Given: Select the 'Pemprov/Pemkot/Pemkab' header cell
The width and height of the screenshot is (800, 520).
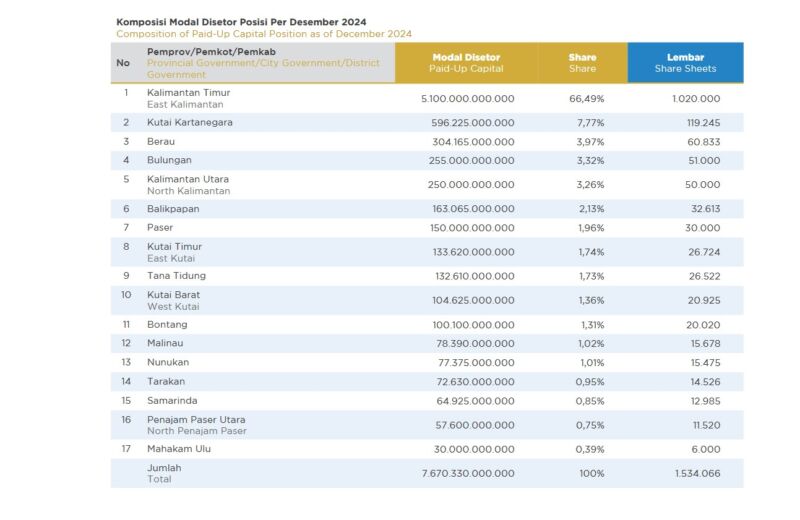Looking at the screenshot, I should (x=211, y=51).
